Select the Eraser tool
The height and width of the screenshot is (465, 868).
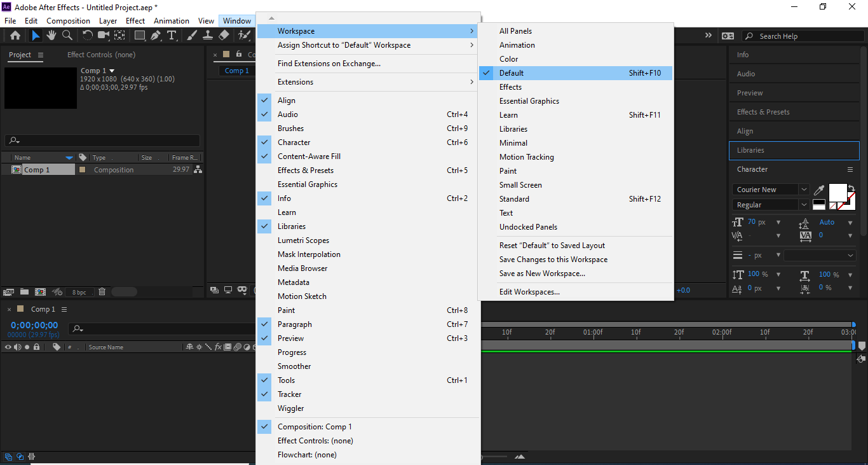click(x=224, y=36)
